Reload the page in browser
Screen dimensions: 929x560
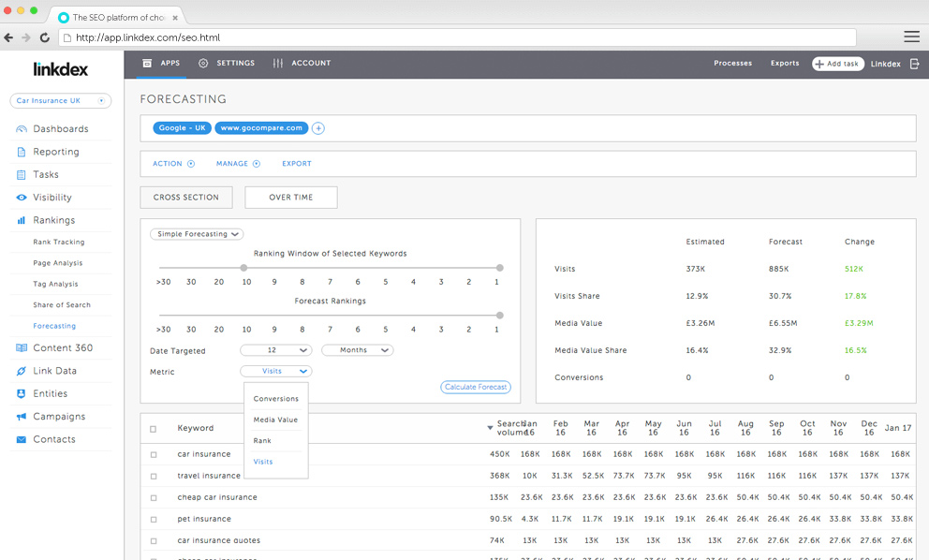pyautogui.click(x=45, y=37)
